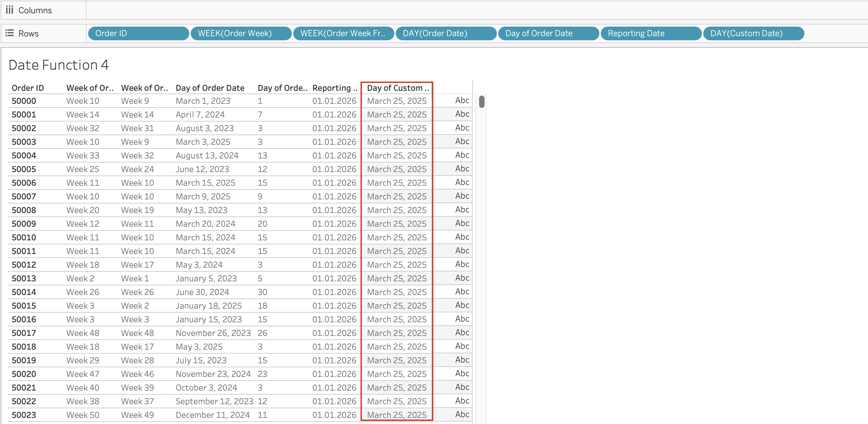Click the Day of Order Date header
The width and height of the screenshot is (868, 424).
click(210, 88)
